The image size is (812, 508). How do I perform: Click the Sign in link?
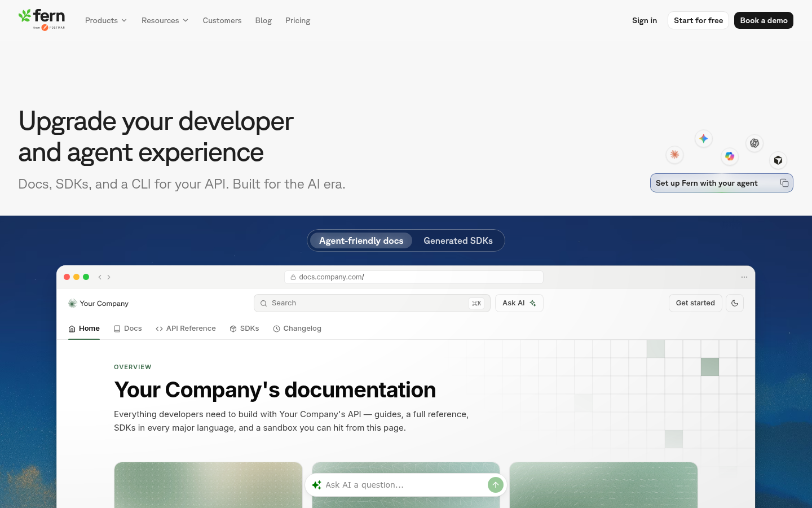tap(645, 20)
